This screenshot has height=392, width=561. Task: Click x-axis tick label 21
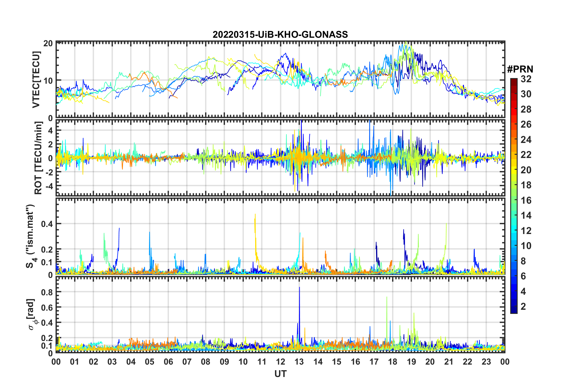[x=449, y=362]
